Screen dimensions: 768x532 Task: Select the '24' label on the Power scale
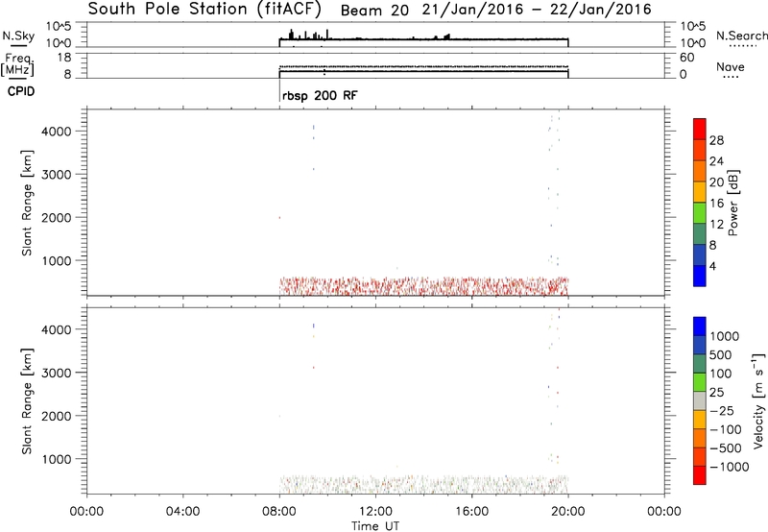(x=716, y=161)
